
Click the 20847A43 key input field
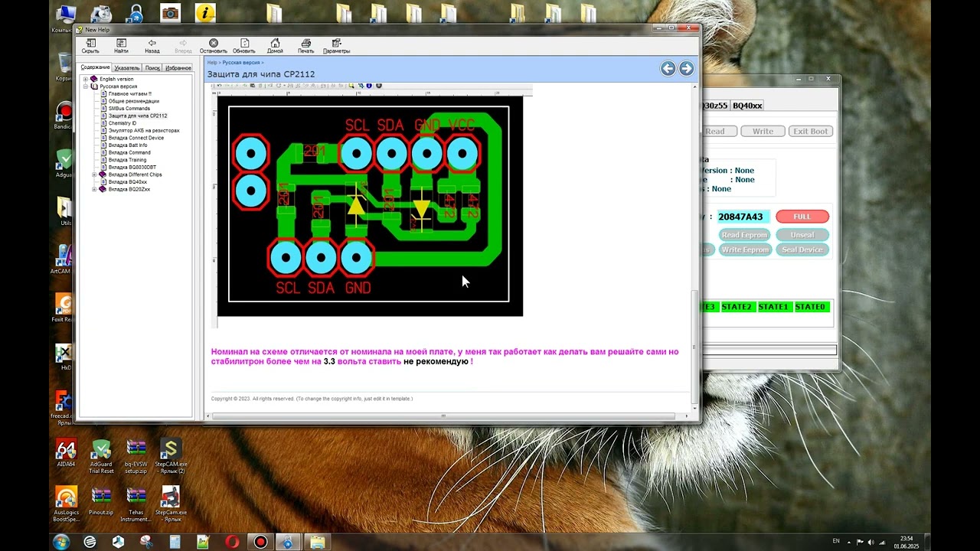[743, 217]
